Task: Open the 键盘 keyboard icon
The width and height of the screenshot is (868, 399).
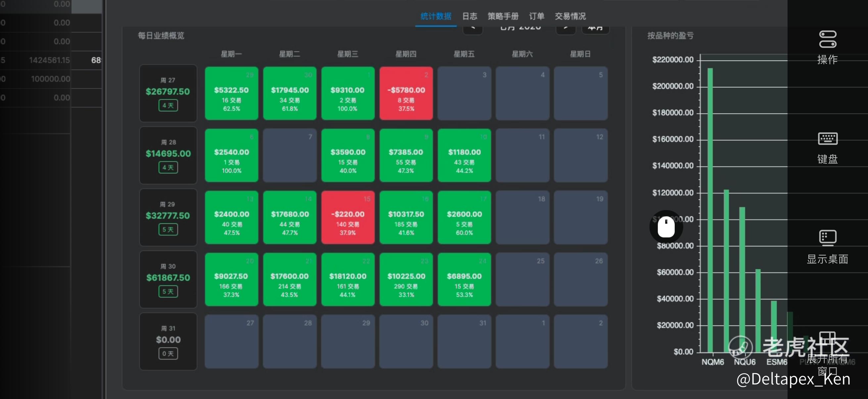Action: pos(828,139)
